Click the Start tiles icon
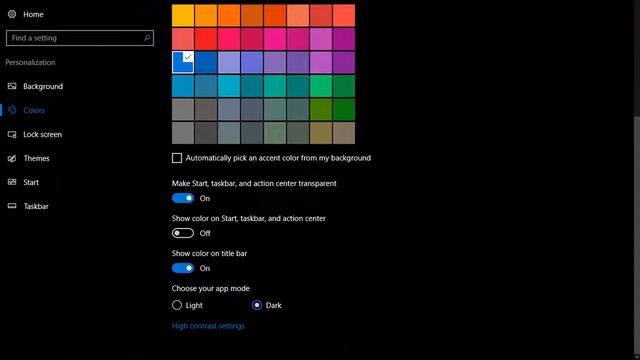 [12, 182]
